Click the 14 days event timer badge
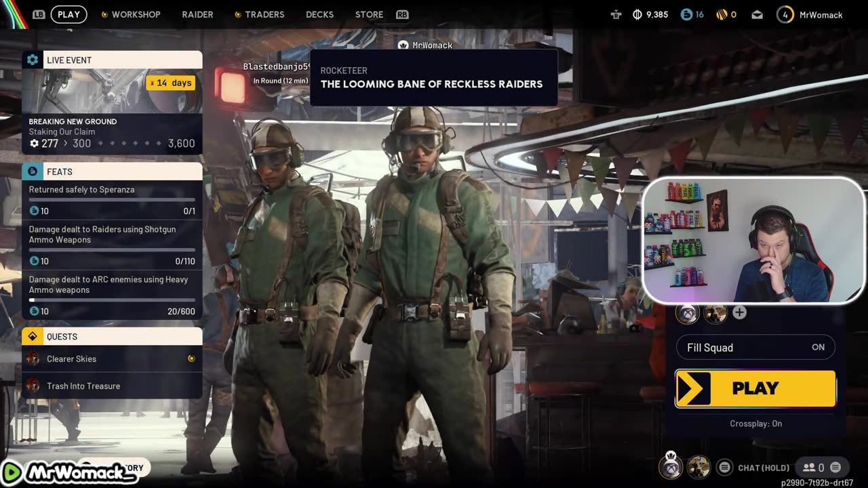This screenshot has width=868, height=488. pyautogui.click(x=171, y=83)
